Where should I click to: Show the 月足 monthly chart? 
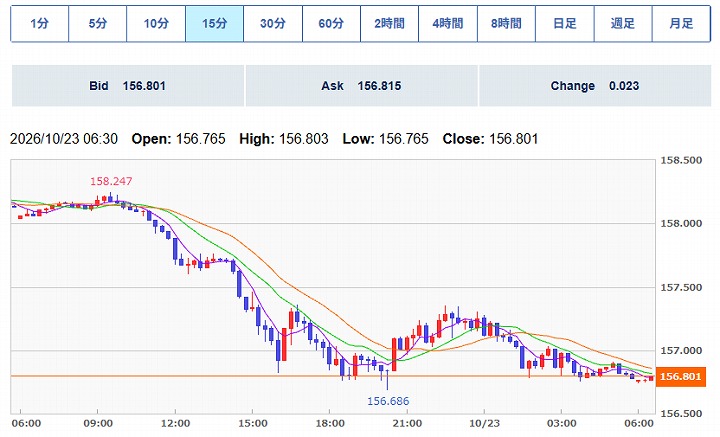[681, 23]
